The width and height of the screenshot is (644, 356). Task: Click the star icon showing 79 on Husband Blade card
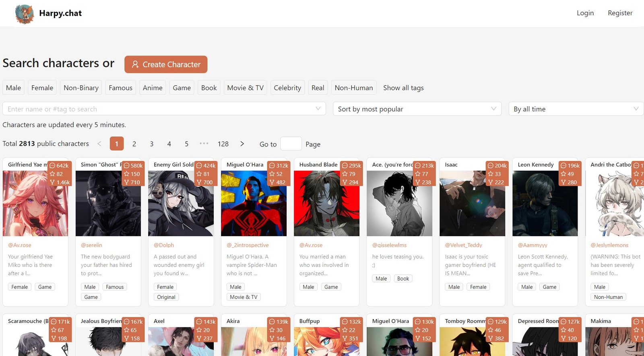point(345,174)
